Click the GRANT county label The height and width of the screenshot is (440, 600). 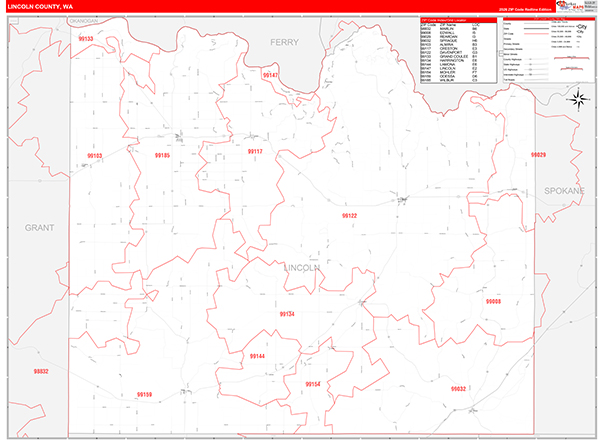pos(39,228)
